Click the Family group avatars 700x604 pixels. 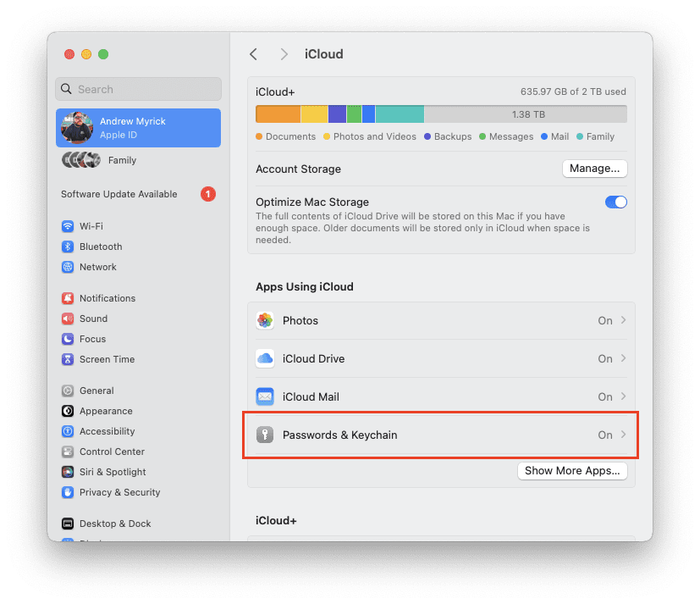click(80, 160)
